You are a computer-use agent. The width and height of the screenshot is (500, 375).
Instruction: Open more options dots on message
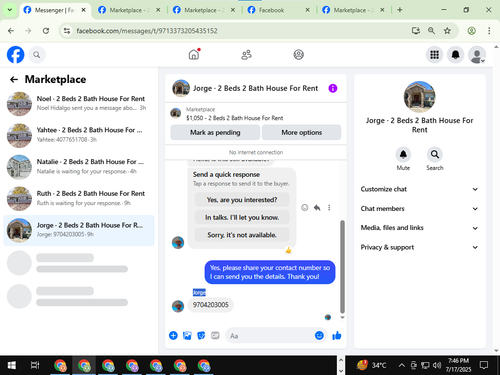tap(329, 208)
